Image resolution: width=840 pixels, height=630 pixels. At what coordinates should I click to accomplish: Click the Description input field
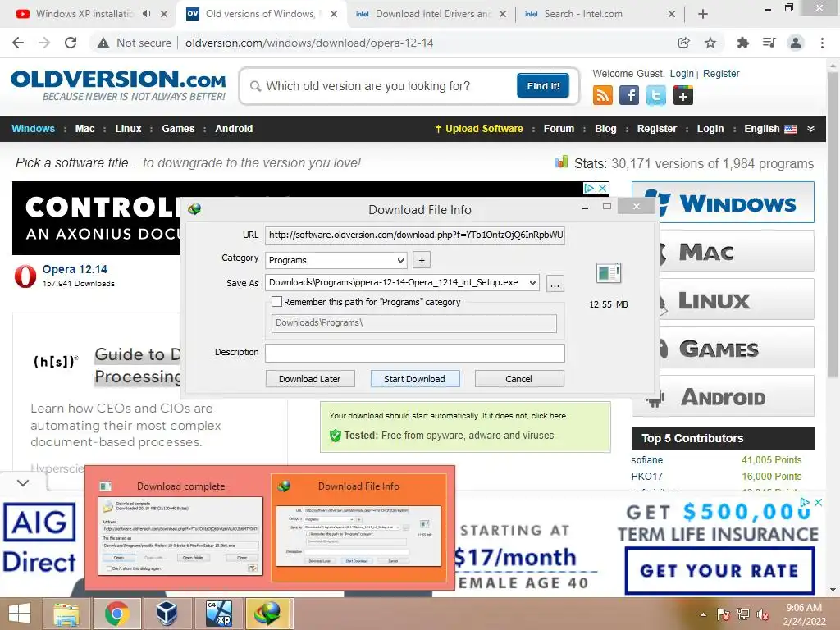pyautogui.click(x=414, y=353)
